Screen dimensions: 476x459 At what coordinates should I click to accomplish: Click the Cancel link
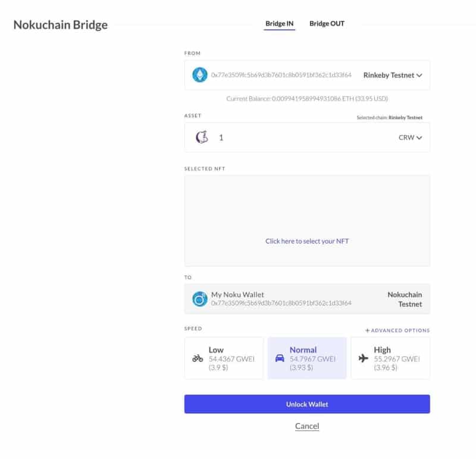(x=307, y=426)
